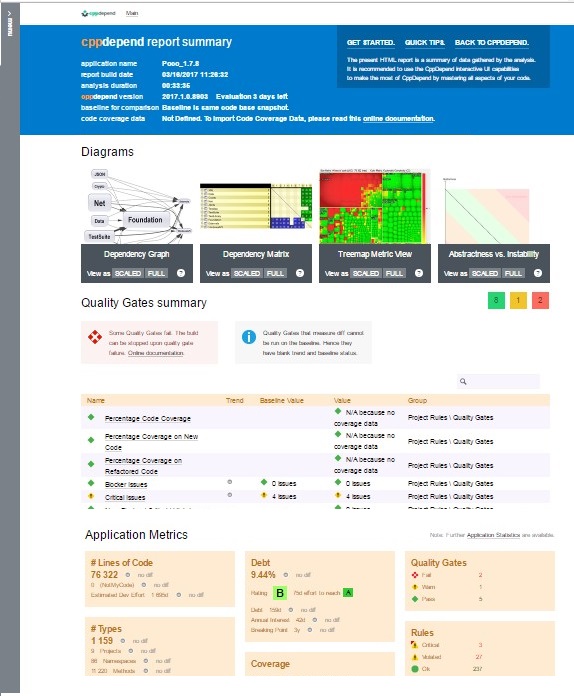
Task: Click the Types count 1 159
Action: [x=102, y=641]
